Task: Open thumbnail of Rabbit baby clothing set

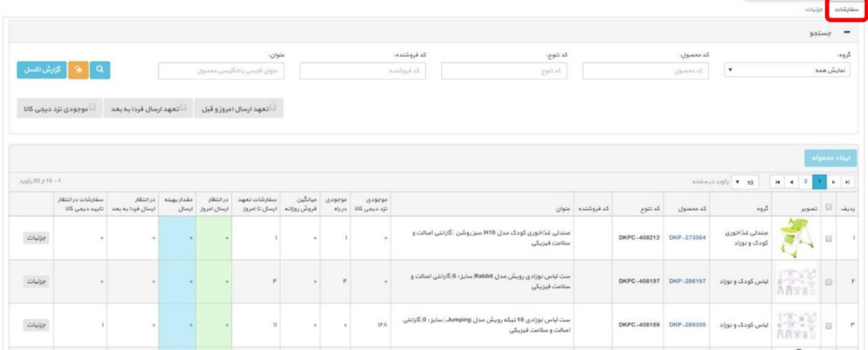Action: [797, 281]
